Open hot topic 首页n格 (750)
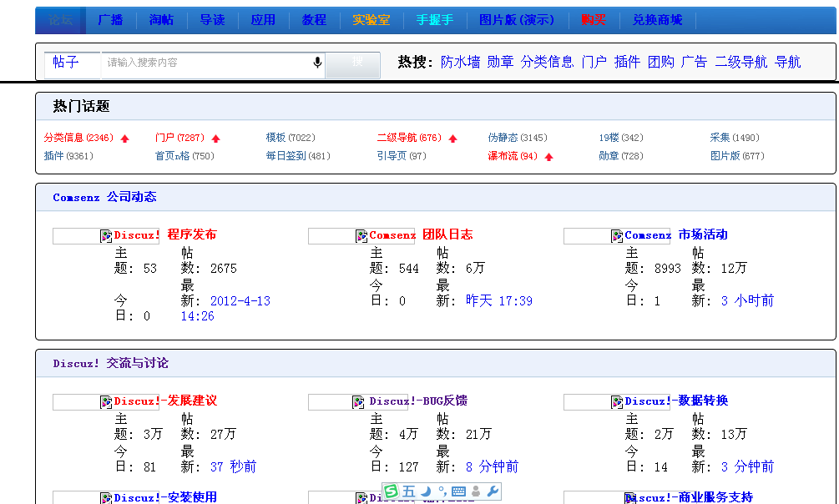Viewport: 839px width, 504px height. coord(184,156)
